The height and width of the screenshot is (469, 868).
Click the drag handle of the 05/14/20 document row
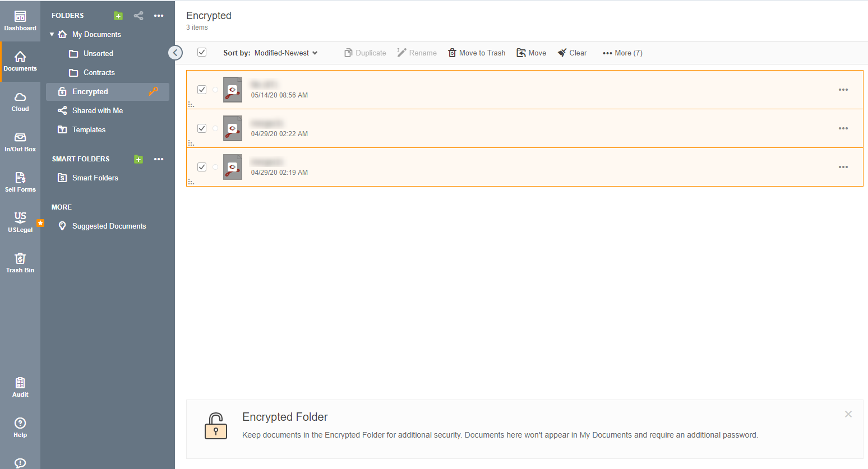pyautogui.click(x=191, y=104)
